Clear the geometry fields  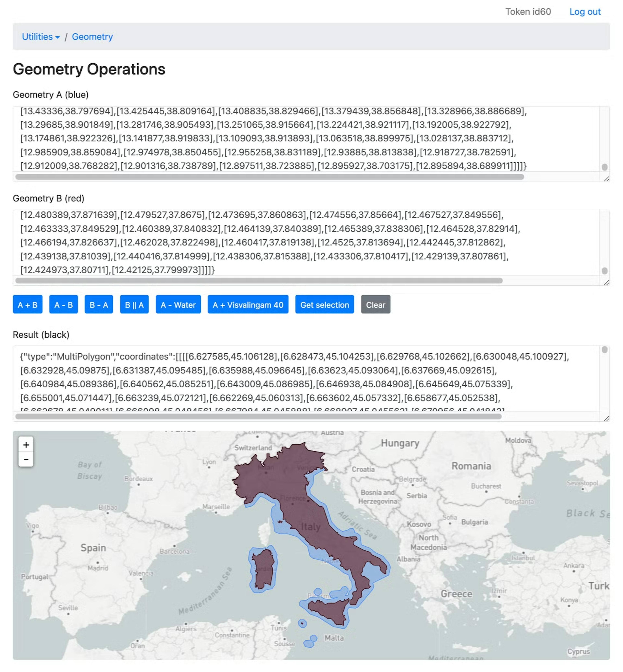tap(376, 304)
